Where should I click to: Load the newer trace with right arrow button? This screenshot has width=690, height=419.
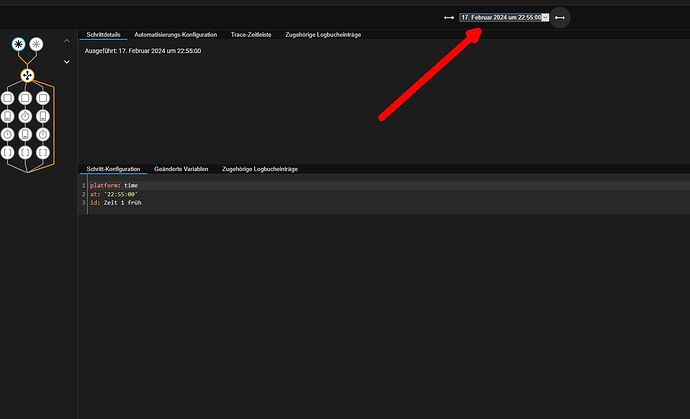tap(560, 18)
